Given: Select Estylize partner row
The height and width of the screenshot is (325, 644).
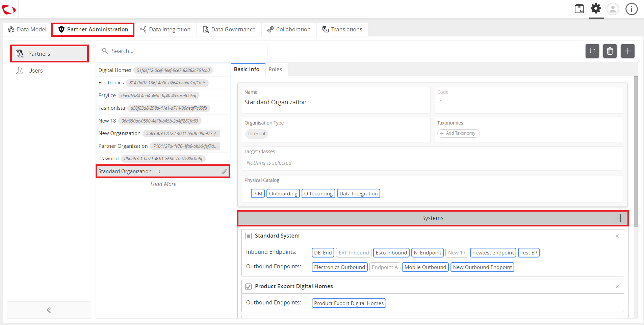Looking at the screenshot, I should click(163, 96).
